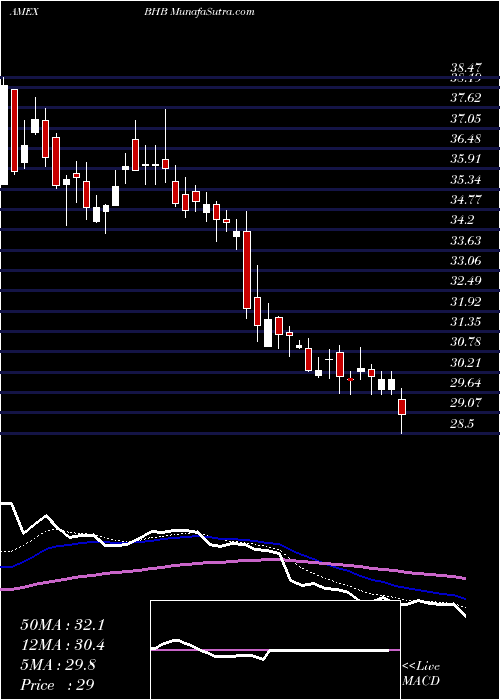Viewport: 500px width, 700px height.
Task: Select the 34.77 price label
Action: 466,200
